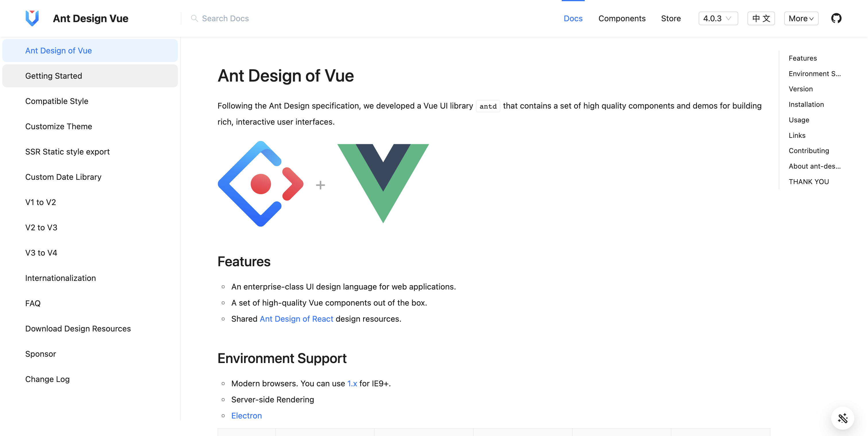Screen dimensions: 868x436
Task: Open the GitHub repository icon
Action: [836, 18]
